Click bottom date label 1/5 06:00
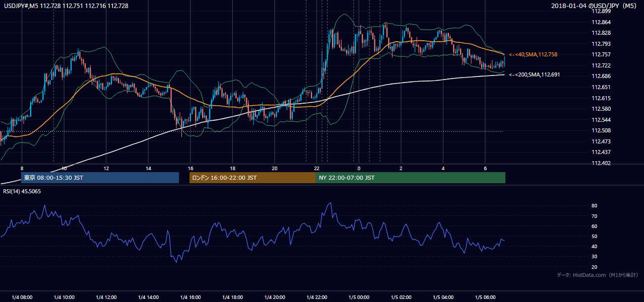 click(x=485, y=297)
